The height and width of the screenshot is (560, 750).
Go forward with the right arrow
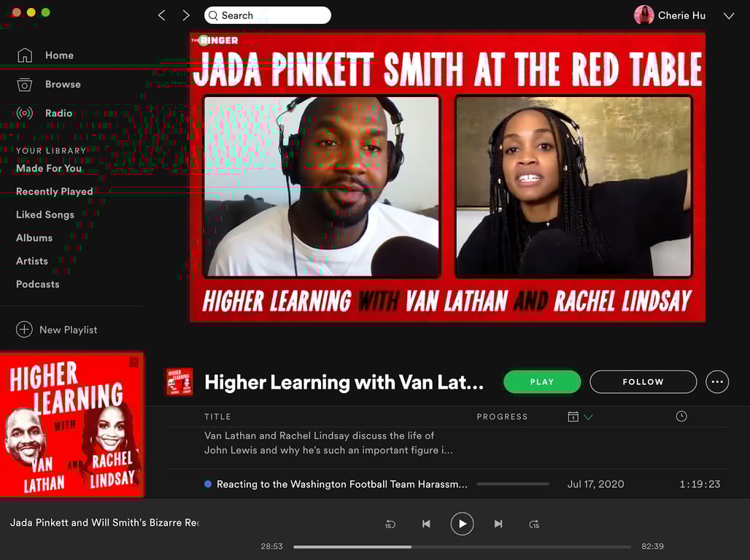tap(186, 15)
